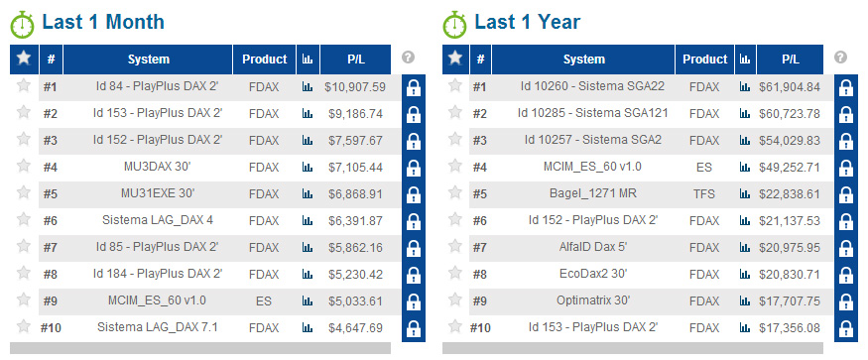868x360 pixels.
Task: Click gray scrollbar below Last 1 Month table
Action: (x=200, y=348)
